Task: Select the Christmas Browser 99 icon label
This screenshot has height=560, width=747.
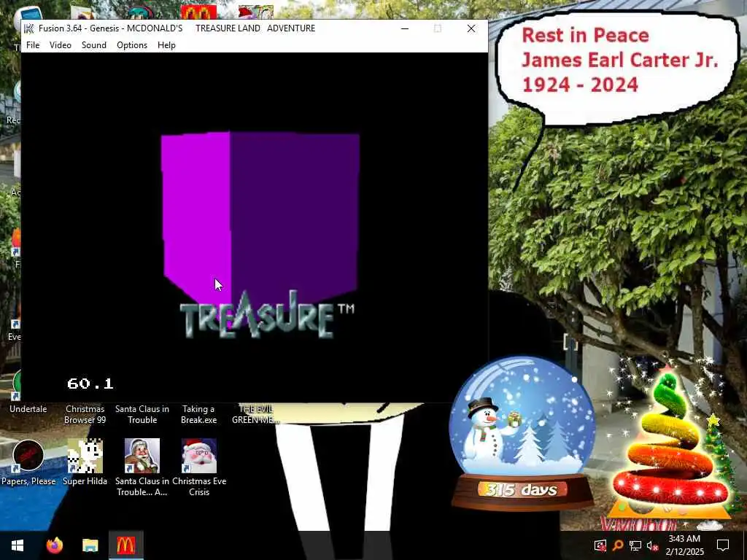Action: tap(85, 414)
